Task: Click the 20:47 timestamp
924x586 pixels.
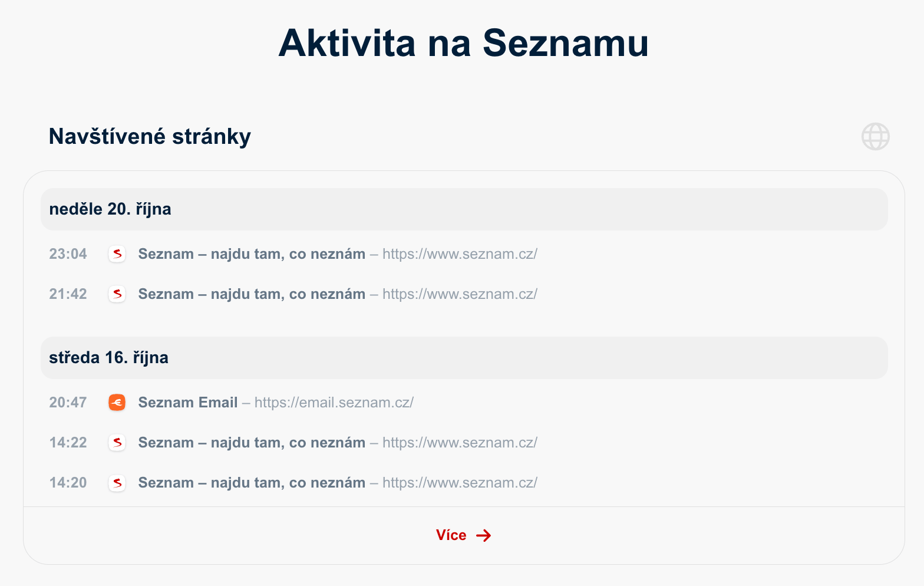Action: pyautogui.click(x=68, y=403)
